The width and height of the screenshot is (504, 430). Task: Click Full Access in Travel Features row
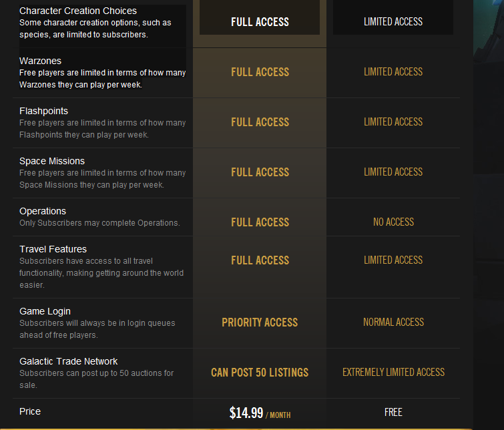(x=260, y=260)
